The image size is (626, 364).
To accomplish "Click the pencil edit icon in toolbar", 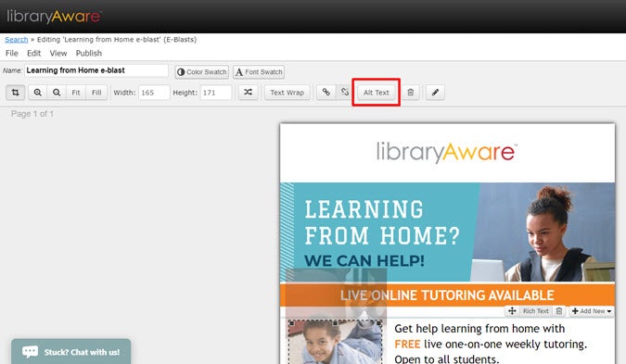I will tap(435, 93).
